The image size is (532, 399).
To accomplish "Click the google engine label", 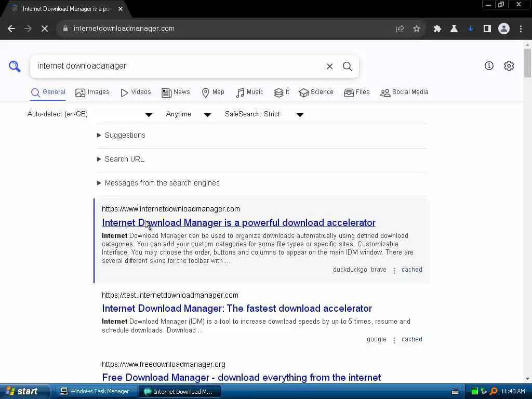I will tap(376, 339).
